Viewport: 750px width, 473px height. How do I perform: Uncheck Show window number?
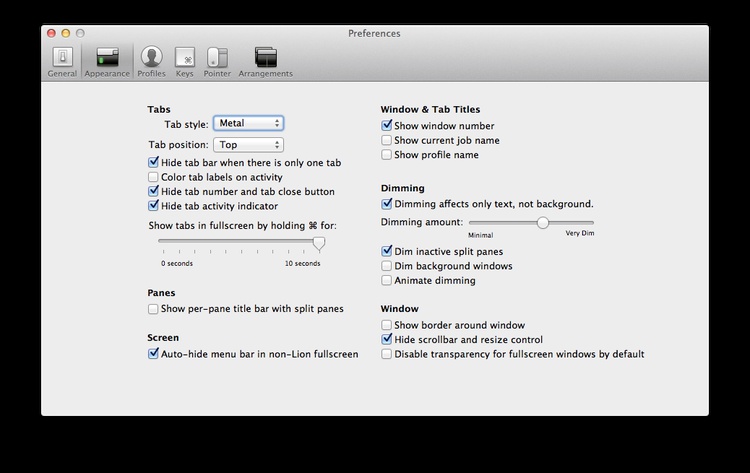[387, 126]
